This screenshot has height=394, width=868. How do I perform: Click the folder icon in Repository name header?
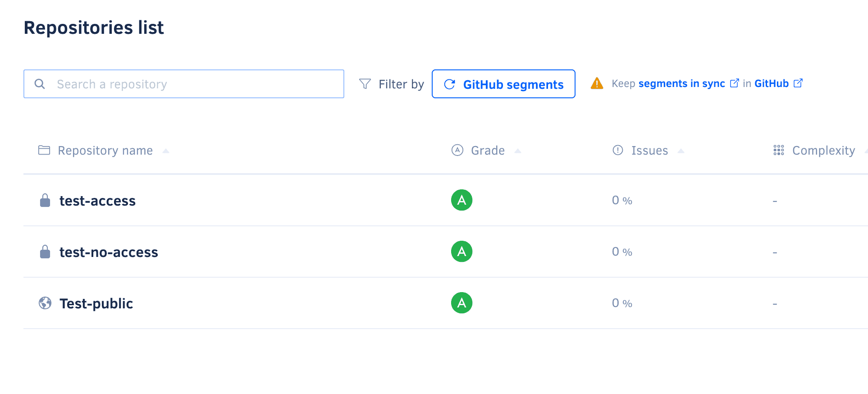[44, 150]
